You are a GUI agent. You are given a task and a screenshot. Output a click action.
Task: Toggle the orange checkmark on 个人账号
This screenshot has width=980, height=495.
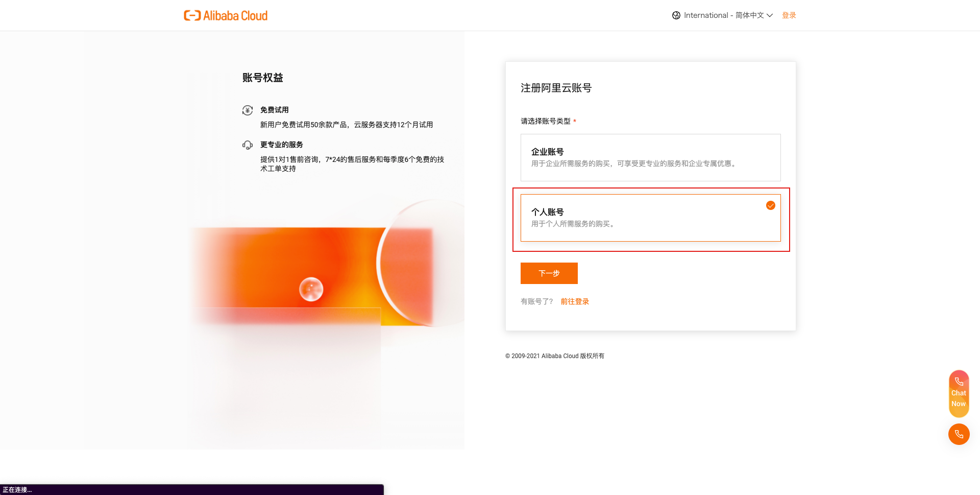771,205
